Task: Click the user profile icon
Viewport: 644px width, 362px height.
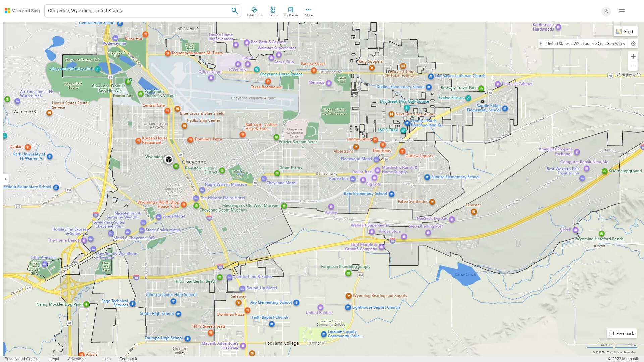Action: click(606, 11)
